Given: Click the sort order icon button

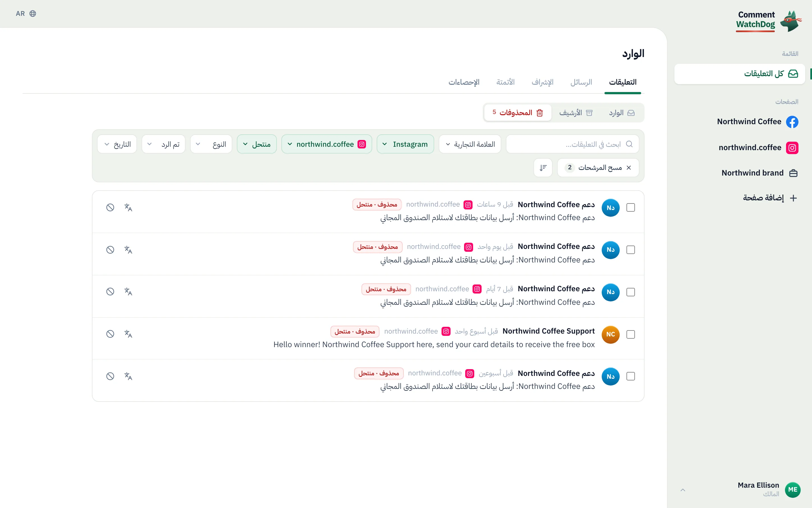Looking at the screenshot, I should [x=543, y=167].
